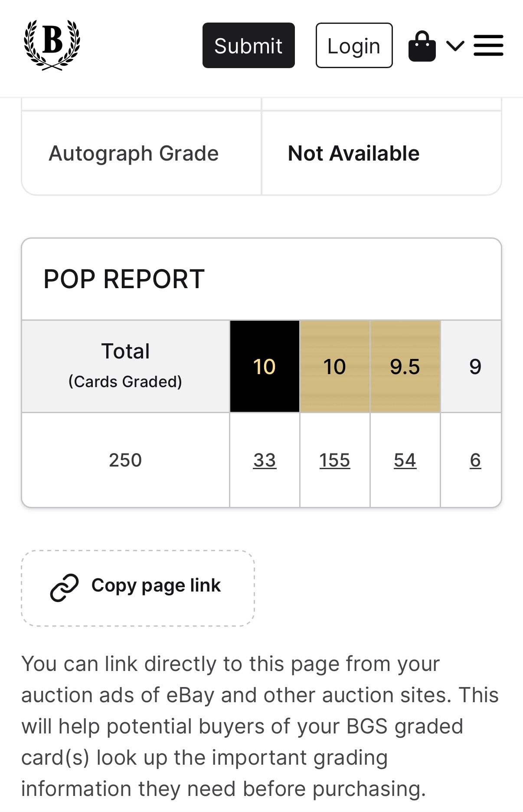Click the POP REPORT heading
The width and height of the screenshot is (523, 812).
click(x=124, y=279)
